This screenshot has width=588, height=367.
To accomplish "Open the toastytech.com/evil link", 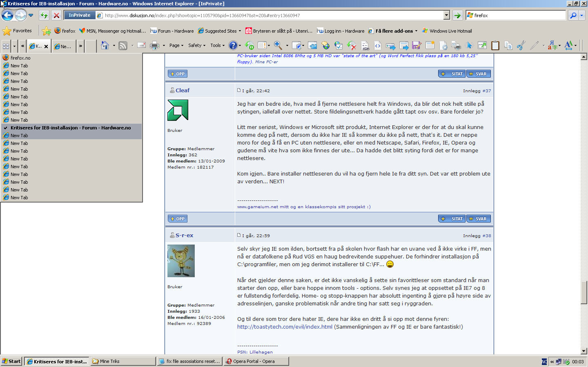I will [285, 327].
